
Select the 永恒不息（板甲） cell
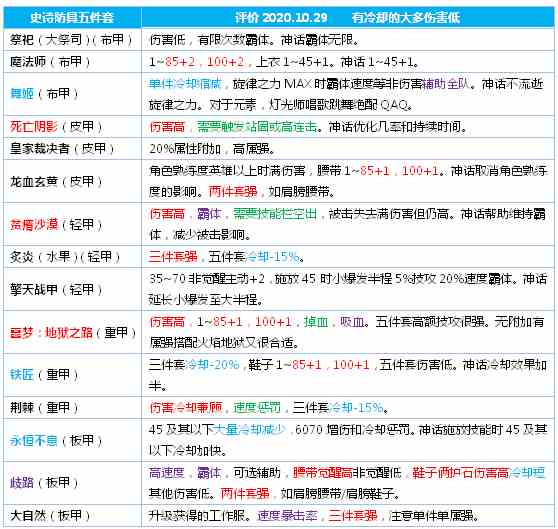coord(72,440)
